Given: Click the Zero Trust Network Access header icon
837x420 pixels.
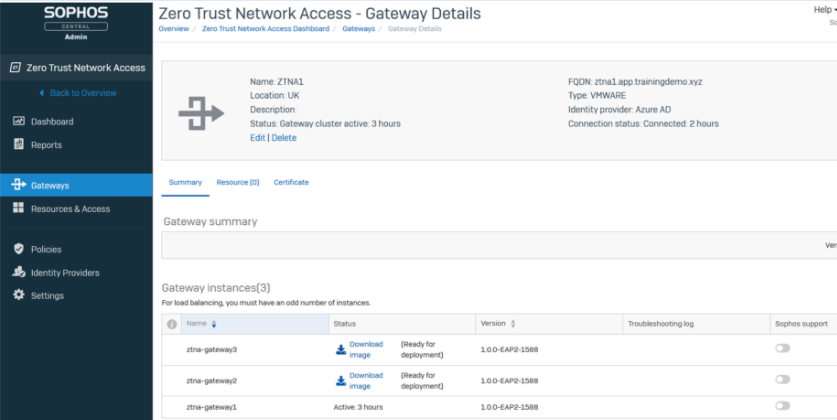Looking at the screenshot, I should (x=15, y=68).
